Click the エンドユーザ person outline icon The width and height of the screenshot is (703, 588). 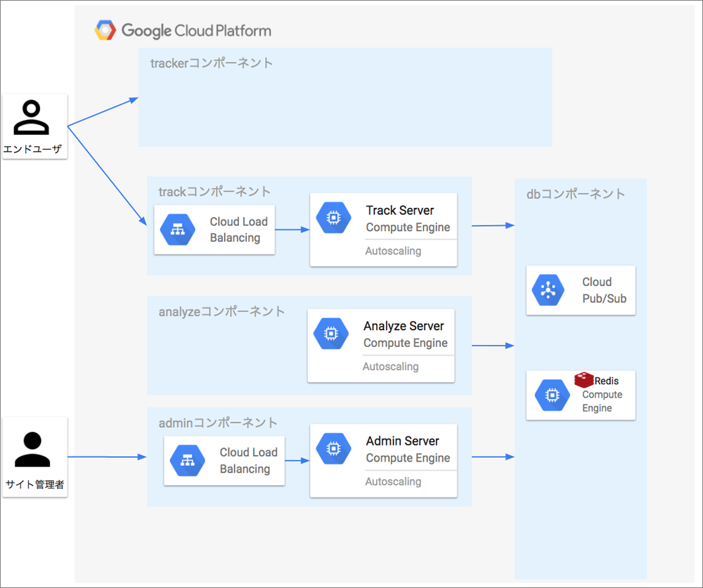32,117
